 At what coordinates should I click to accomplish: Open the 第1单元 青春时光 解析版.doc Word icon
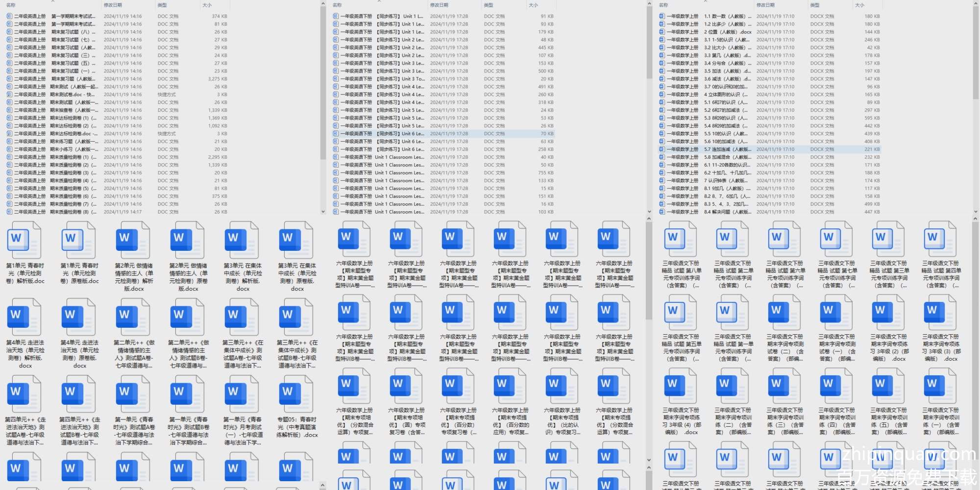(24, 240)
